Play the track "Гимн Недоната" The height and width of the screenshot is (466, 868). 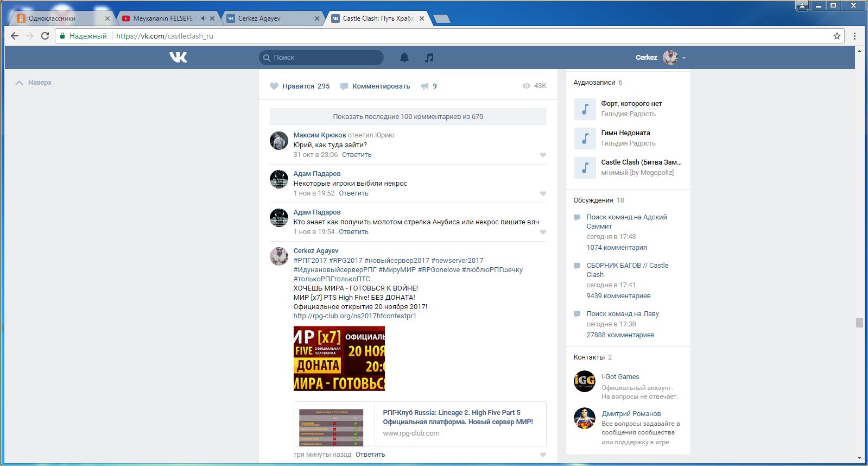[585, 138]
